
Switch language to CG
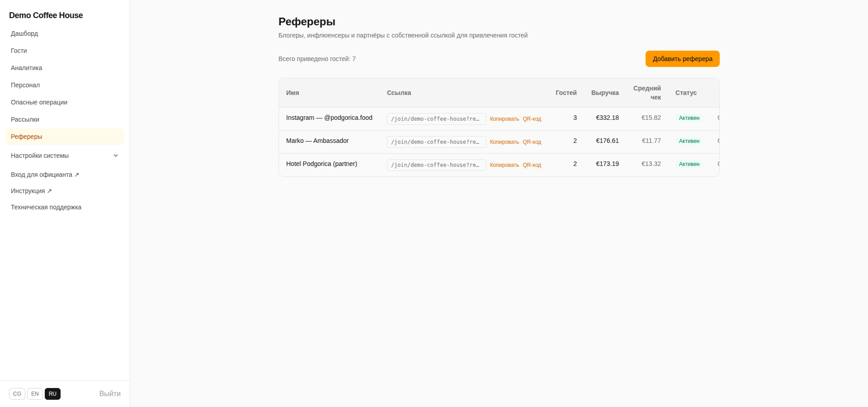click(x=17, y=394)
